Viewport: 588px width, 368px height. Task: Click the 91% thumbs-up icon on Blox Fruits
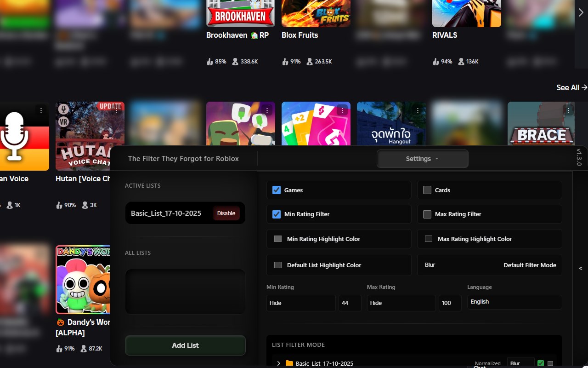[x=285, y=61]
